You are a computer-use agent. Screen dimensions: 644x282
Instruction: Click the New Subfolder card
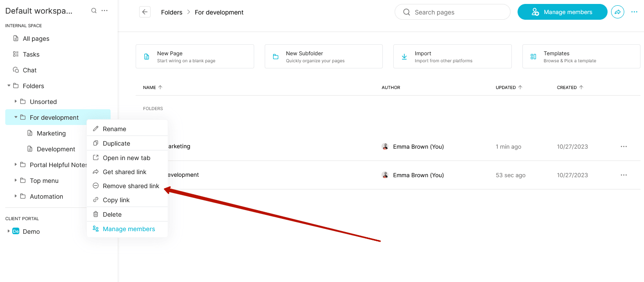[x=324, y=56]
